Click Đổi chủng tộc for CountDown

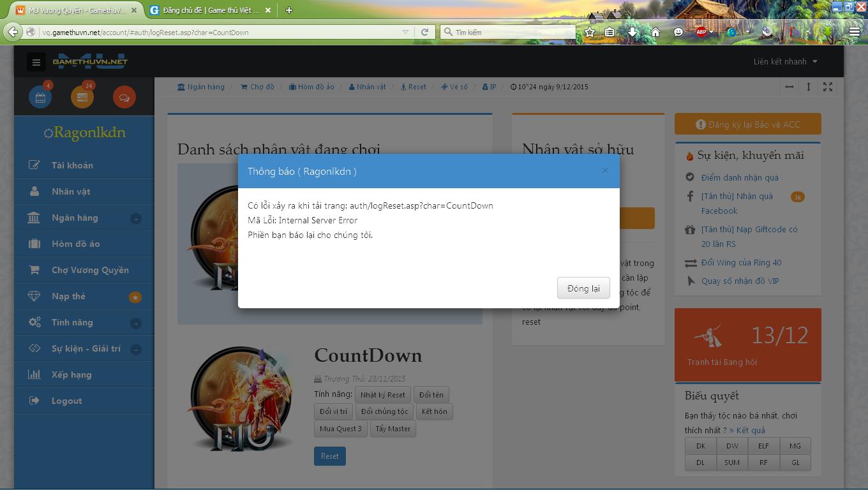(x=384, y=412)
